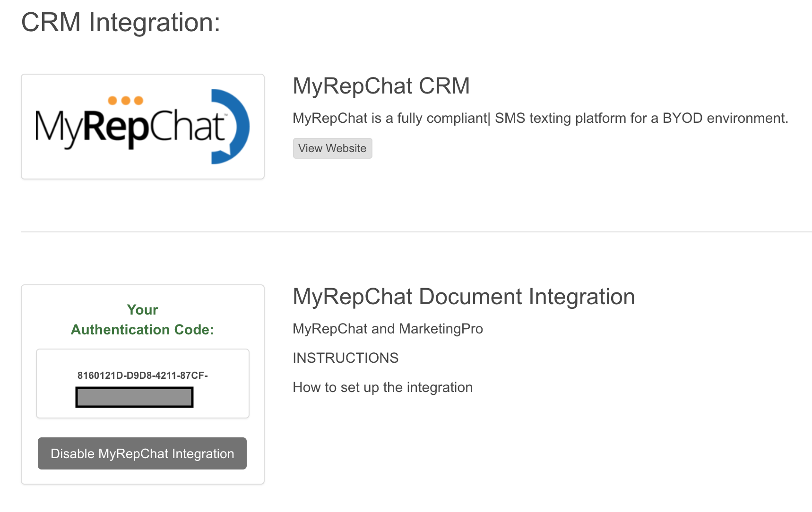Click the MyRepChat and MarketingPro text
Image resolution: width=812 pixels, height=512 pixels.
pyautogui.click(x=388, y=329)
